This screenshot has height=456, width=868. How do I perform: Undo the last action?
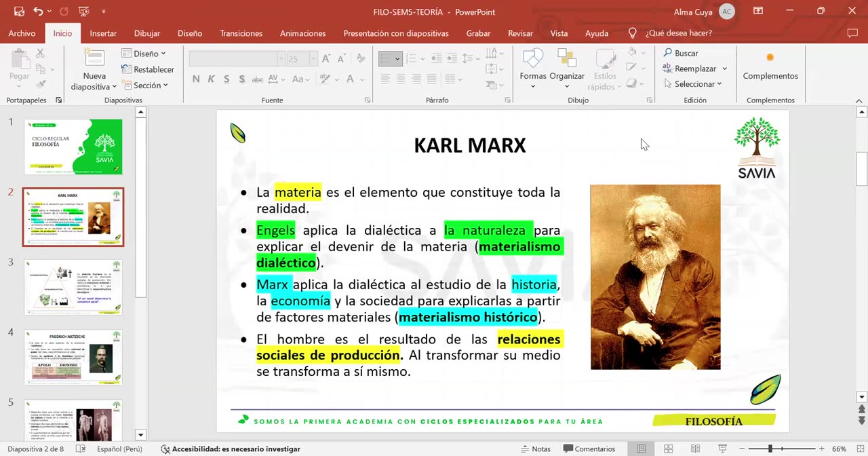[x=39, y=12]
